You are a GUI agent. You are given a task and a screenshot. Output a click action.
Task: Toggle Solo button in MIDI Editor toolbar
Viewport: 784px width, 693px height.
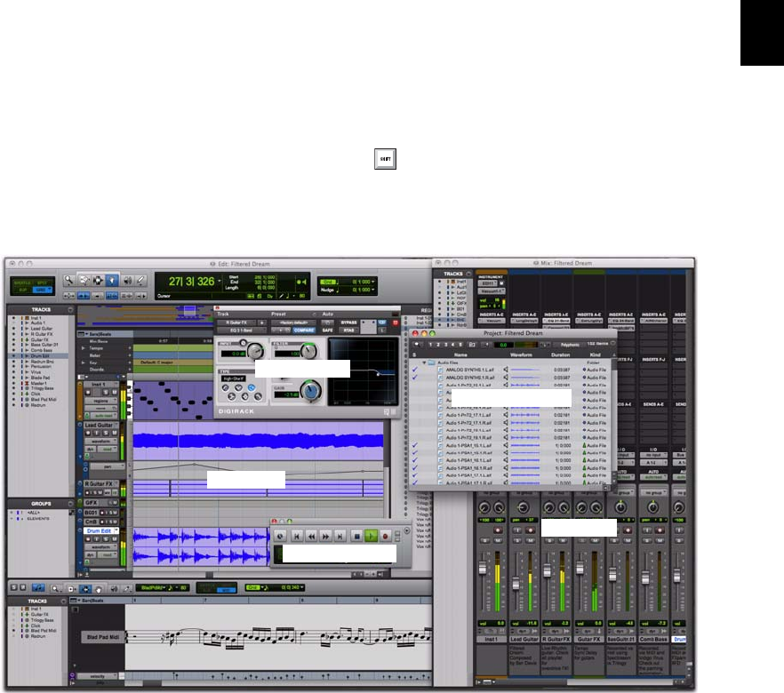(x=13, y=587)
